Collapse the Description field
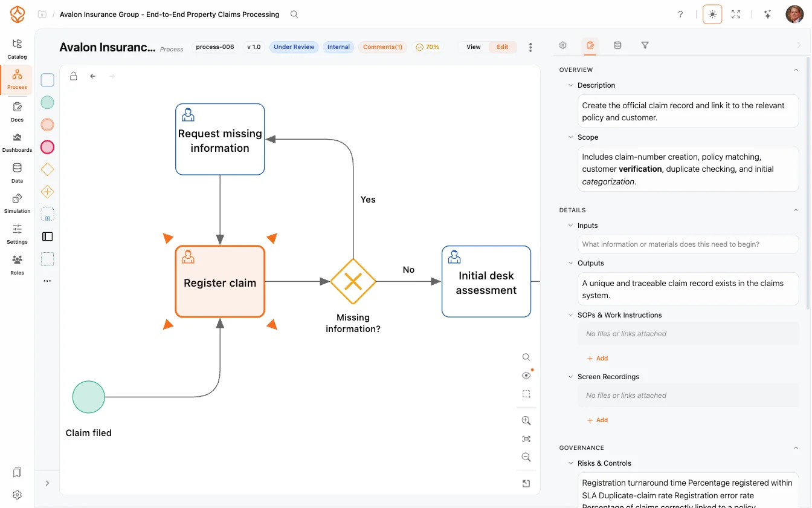This screenshot has width=812, height=508. (570, 85)
